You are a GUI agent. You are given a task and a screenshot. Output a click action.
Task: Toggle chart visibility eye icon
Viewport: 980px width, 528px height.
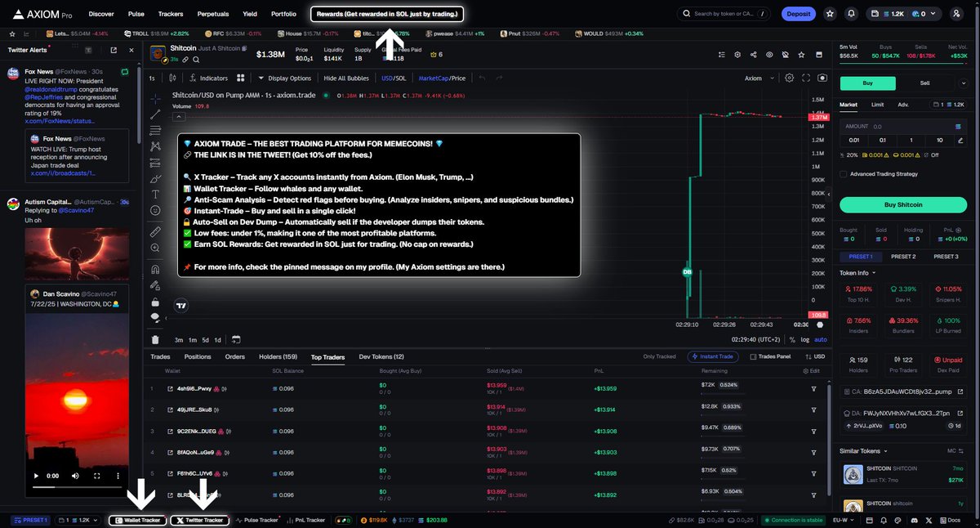pos(768,54)
